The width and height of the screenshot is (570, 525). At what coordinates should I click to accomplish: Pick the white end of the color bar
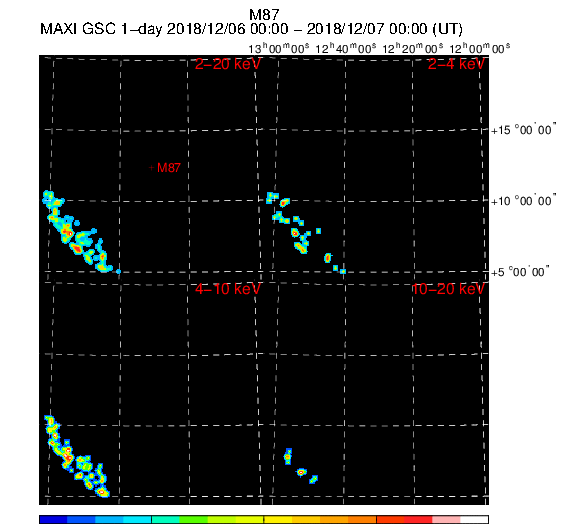click(x=474, y=519)
